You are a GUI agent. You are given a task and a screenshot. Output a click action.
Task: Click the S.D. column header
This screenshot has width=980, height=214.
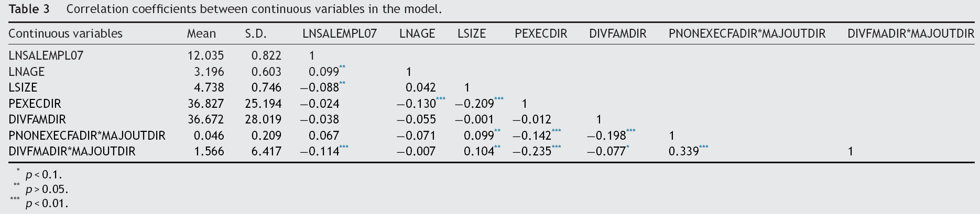pyautogui.click(x=256, y=34)
